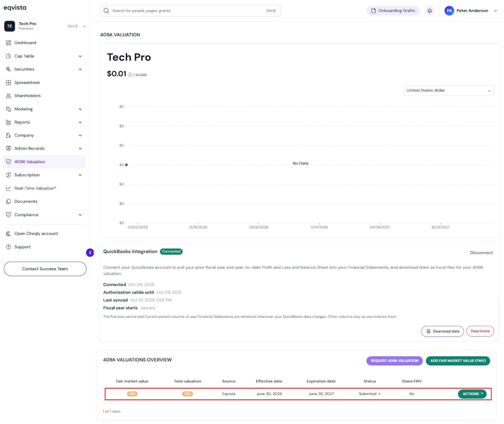Click the Disconnect QuickBooks link
504x424 pixels.
[x=481, y=253]
